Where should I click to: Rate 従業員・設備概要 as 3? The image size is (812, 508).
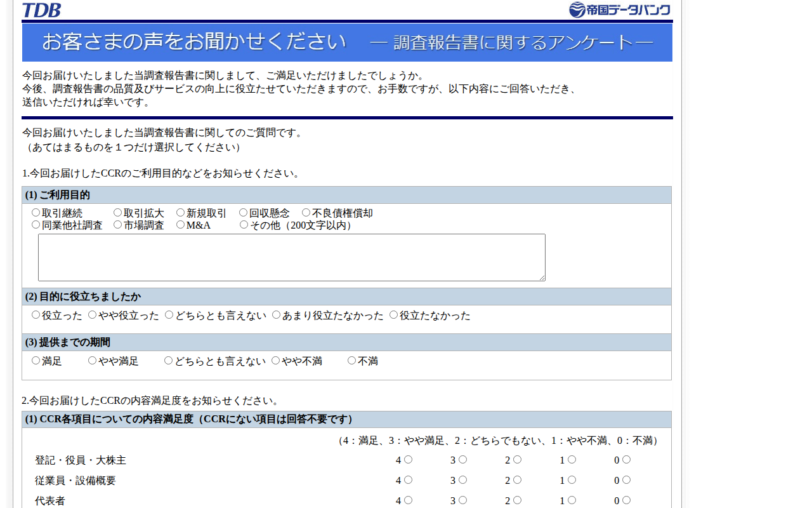click(462, 479)
